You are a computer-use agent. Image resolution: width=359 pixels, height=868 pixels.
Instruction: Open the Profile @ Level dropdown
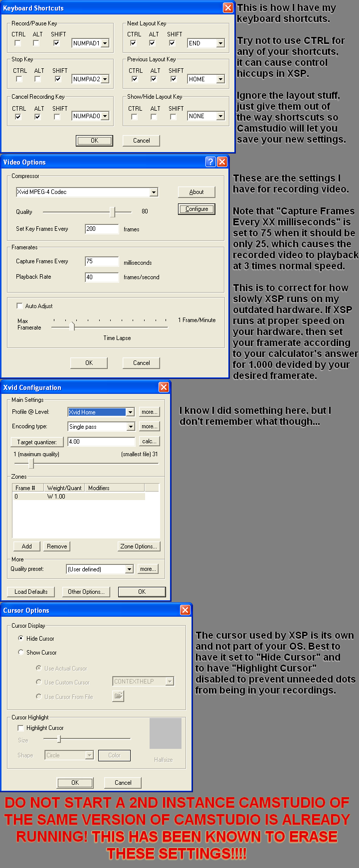[x=130, y=412]
